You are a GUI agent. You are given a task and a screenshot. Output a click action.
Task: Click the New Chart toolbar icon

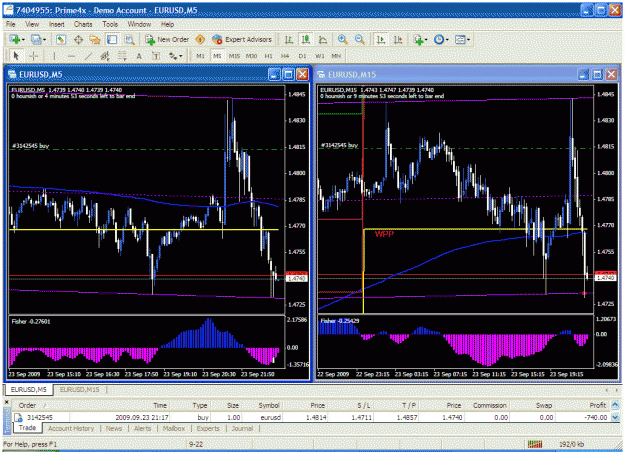click(14, 39)
